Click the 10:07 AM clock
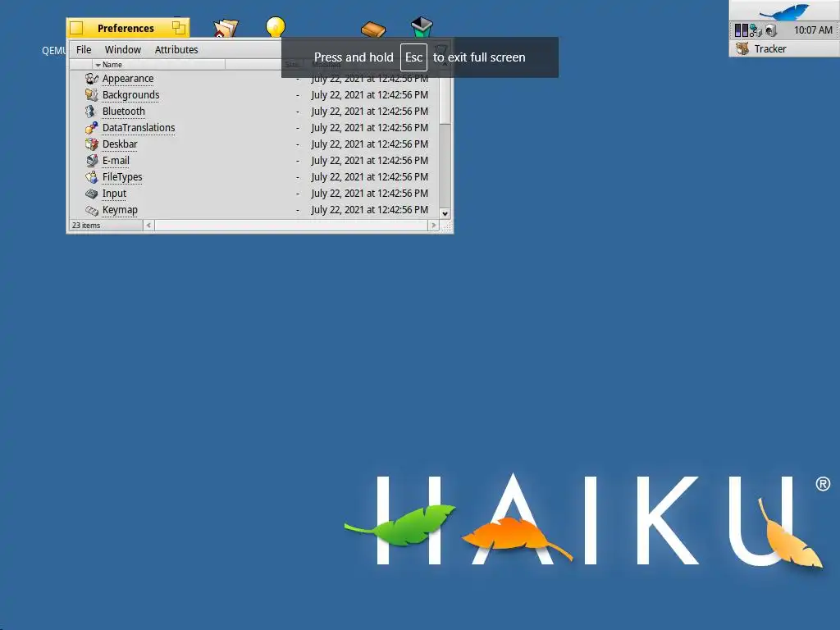 pyautogui.click(x=813, y=30)
